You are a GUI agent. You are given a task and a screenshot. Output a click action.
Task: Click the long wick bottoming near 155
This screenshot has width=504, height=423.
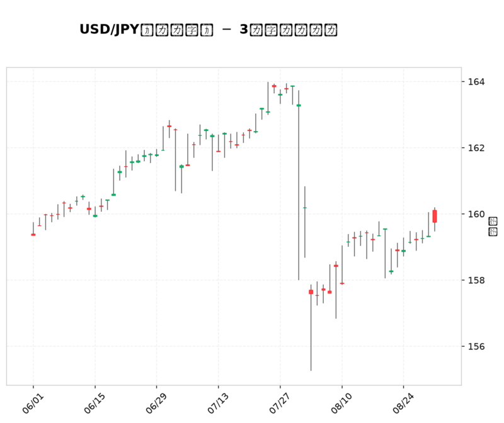pos(311,327)
